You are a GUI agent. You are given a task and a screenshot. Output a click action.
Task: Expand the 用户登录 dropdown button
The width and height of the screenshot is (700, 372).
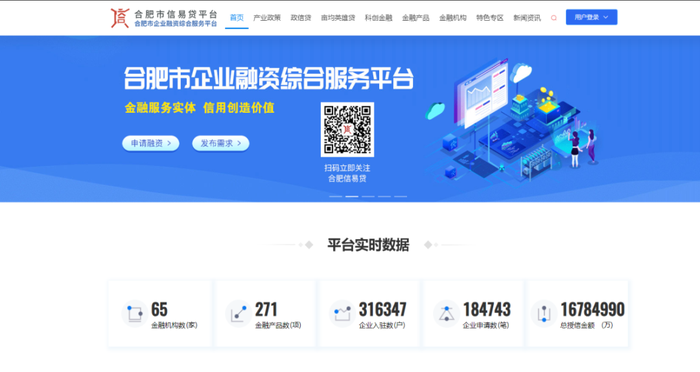pyautogui.click(x=592, y=17)
